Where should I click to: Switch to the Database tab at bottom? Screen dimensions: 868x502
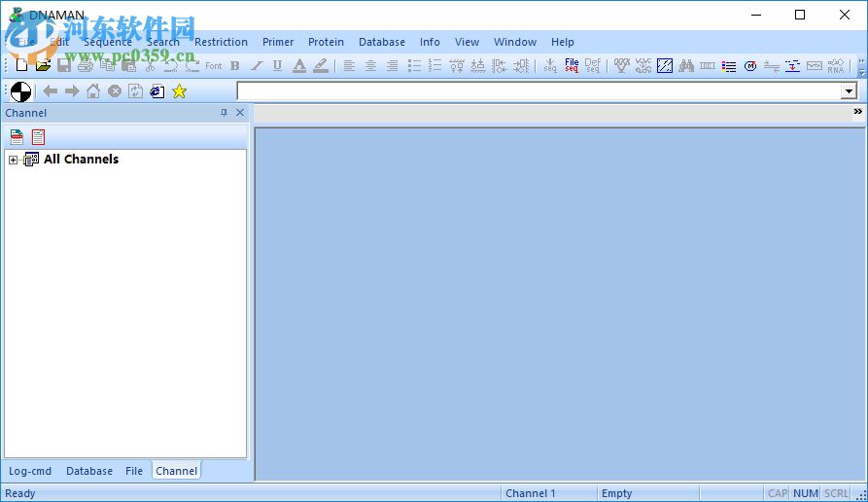tap(89, 471)
